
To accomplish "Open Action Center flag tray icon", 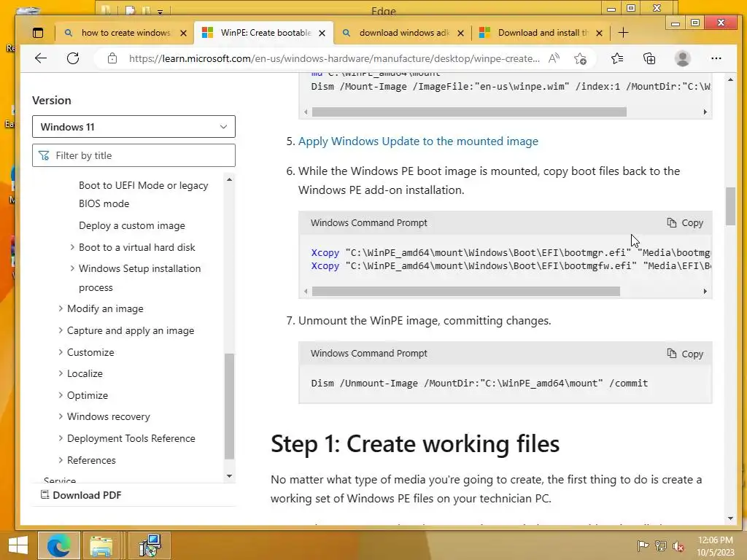I will tap(643, 545).
